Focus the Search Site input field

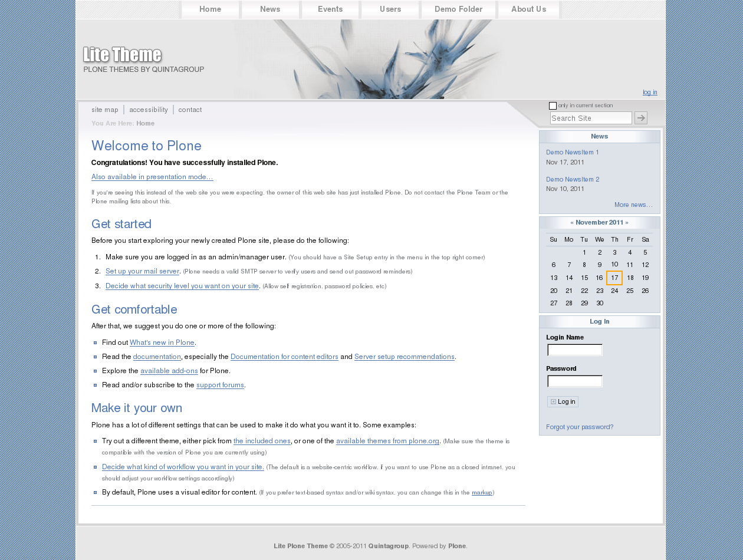[x=590, y=118]
